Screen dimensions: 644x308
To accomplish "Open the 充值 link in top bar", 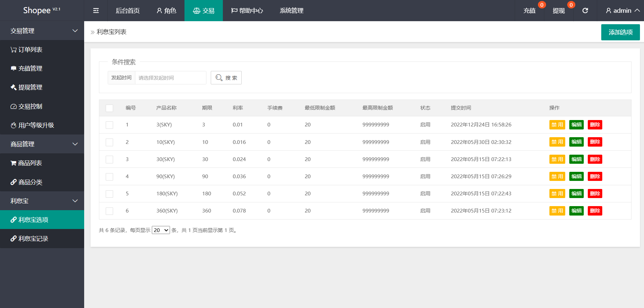I will pyautogui.click(x=530, y=11).
